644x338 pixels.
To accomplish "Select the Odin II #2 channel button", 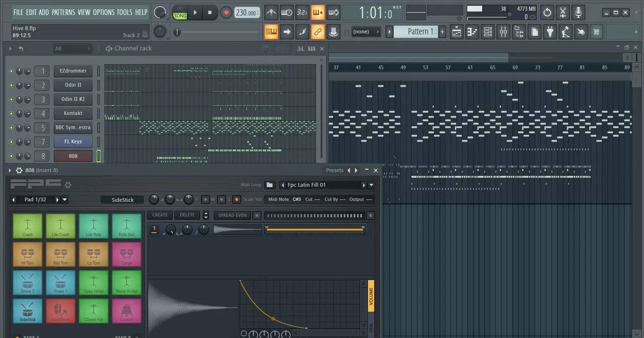I will [x=73, y=100].
